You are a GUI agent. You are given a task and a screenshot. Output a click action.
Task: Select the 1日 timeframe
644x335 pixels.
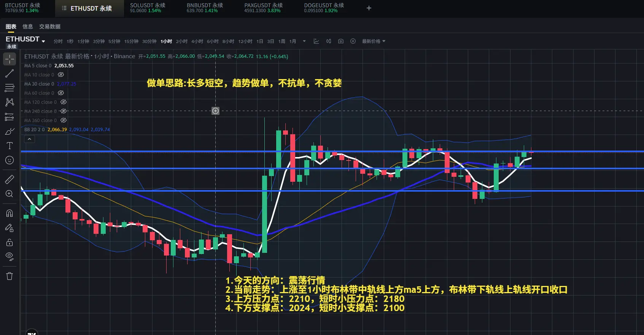coord(260,41)
